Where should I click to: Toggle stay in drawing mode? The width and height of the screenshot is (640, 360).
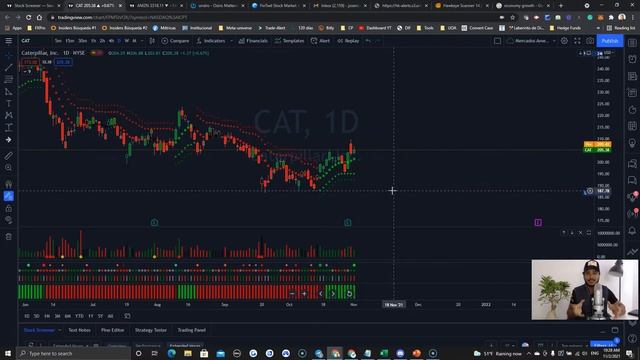[x=9, y=196]
